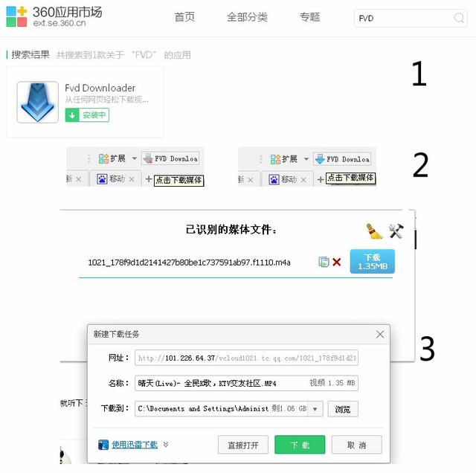Screen dimensions: 476x473
Task: Expand the download path dropdown arrow
Action: point(315,409)
